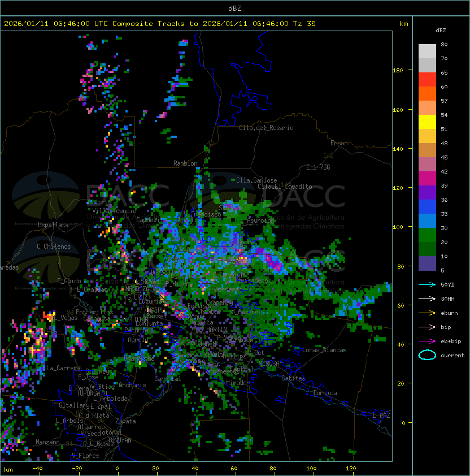Click the C_Chilenos place label

point(54,246)
